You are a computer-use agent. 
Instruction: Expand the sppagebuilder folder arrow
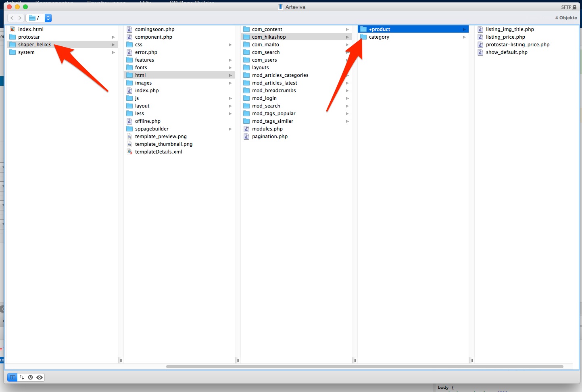click(230, 129)
